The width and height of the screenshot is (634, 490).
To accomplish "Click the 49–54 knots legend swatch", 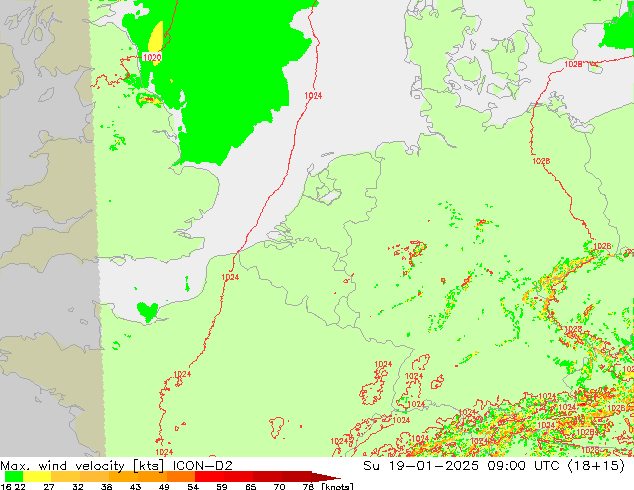I will [180, 477].
